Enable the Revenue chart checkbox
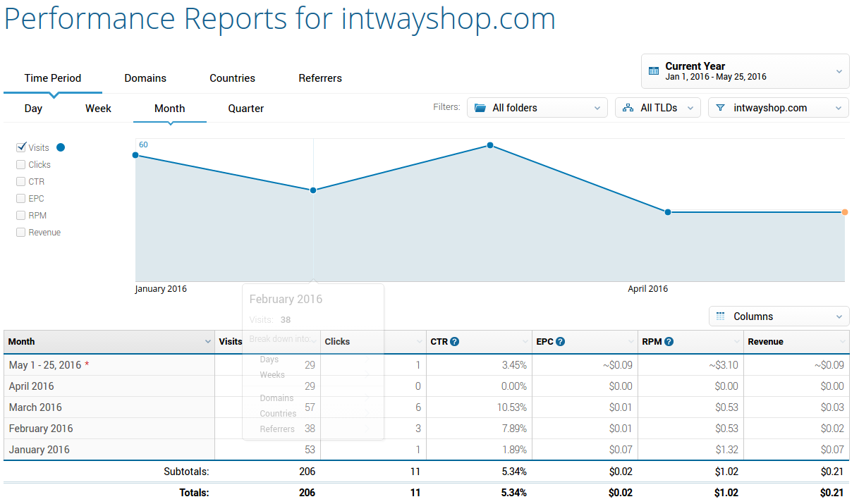859x504 pixels. 21,233
